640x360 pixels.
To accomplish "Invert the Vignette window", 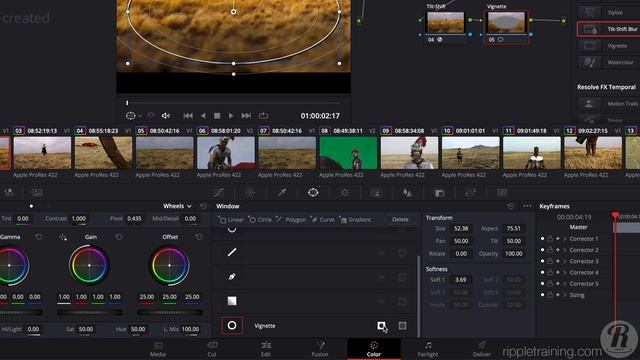I will 381,325.
